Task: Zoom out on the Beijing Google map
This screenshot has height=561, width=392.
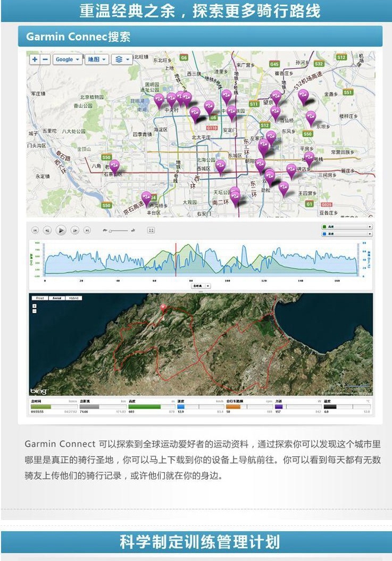Action: (45, 60)
